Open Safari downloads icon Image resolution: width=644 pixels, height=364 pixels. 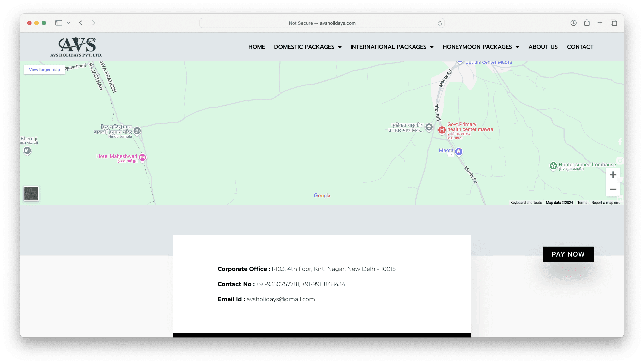573,23
